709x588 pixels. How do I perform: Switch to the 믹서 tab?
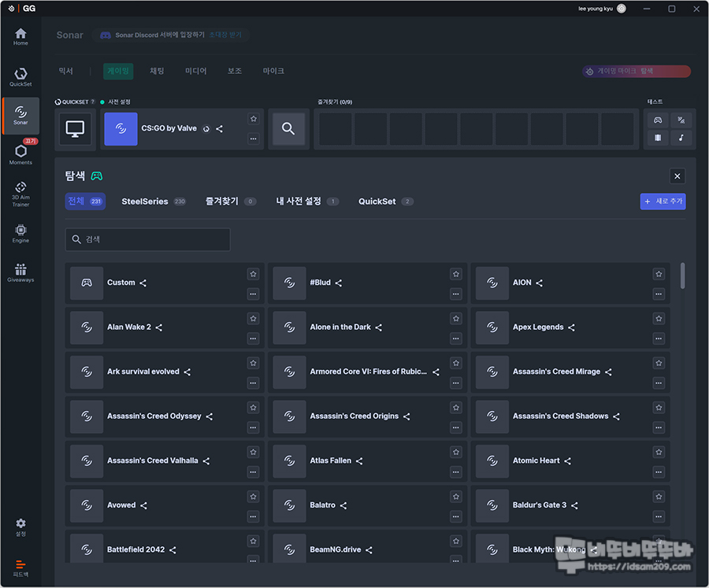click(x=66, y=71)
